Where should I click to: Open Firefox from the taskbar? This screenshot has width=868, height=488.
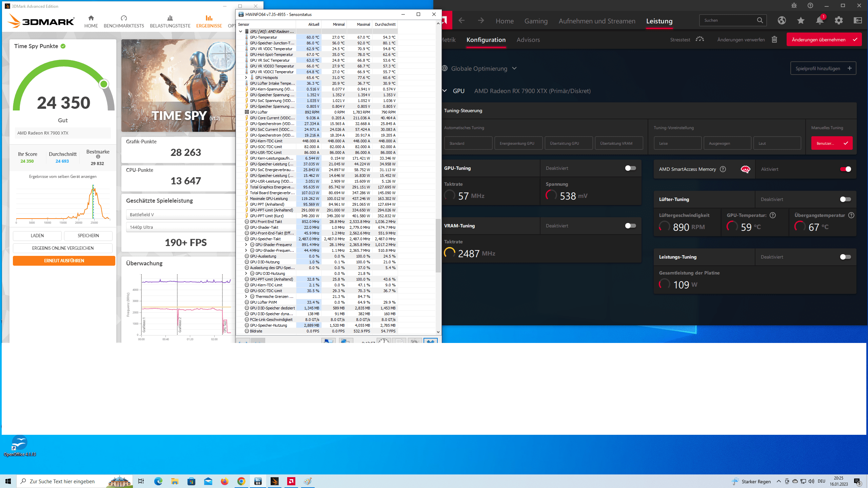pyautogui.click(x=224, y=481)
